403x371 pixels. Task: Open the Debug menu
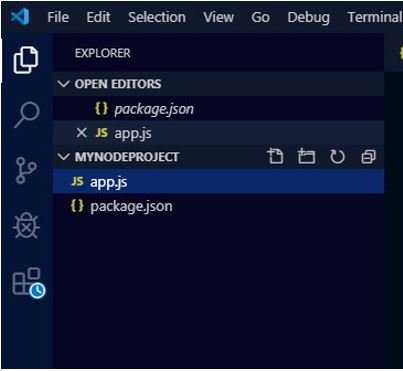[308, 18]
